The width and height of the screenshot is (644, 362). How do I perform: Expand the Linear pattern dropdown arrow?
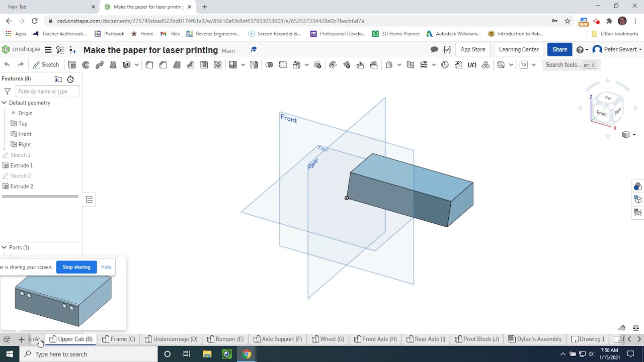coord(243,65)
